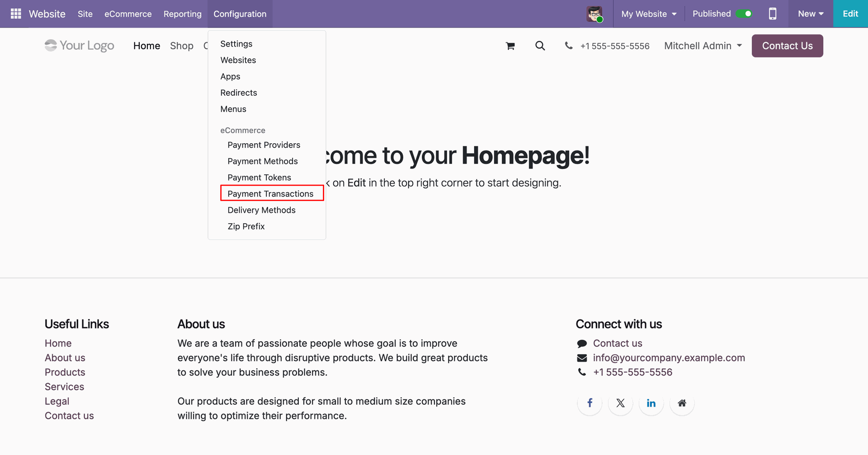Open the Facebook social icon
Viewport: 868px width, 455px height.
coord(590,403)
